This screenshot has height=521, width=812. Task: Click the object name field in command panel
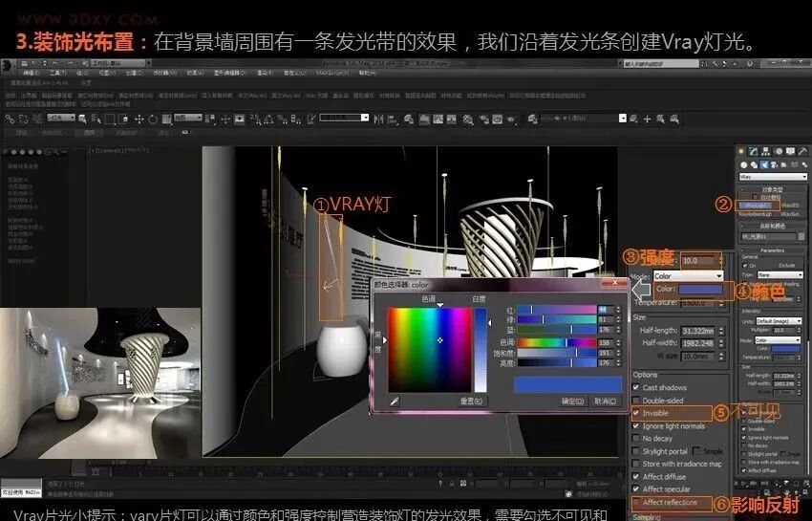(768, 237)
